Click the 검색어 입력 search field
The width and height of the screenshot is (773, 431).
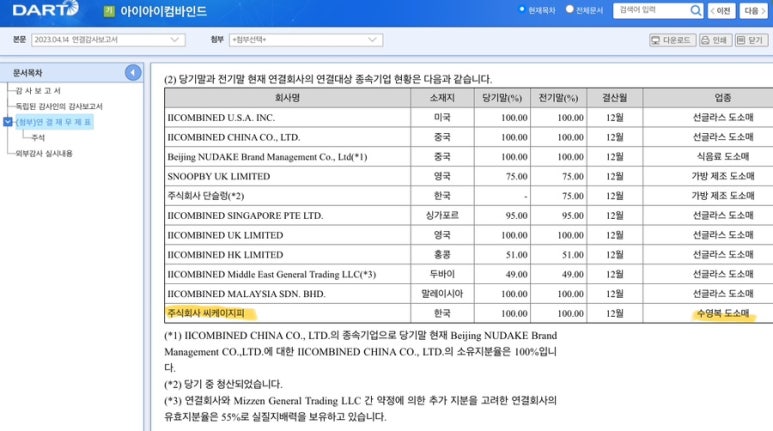652,10
